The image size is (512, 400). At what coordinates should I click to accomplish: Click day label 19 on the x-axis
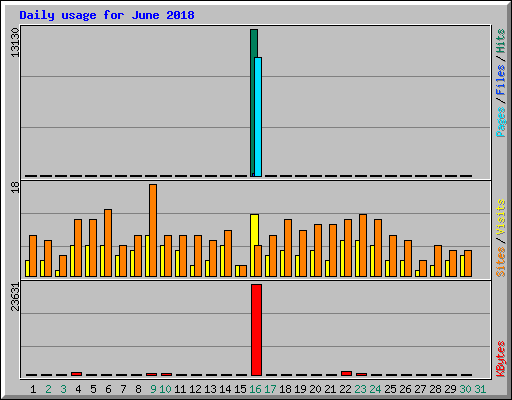pyautogui.click(x=300, y=389)
